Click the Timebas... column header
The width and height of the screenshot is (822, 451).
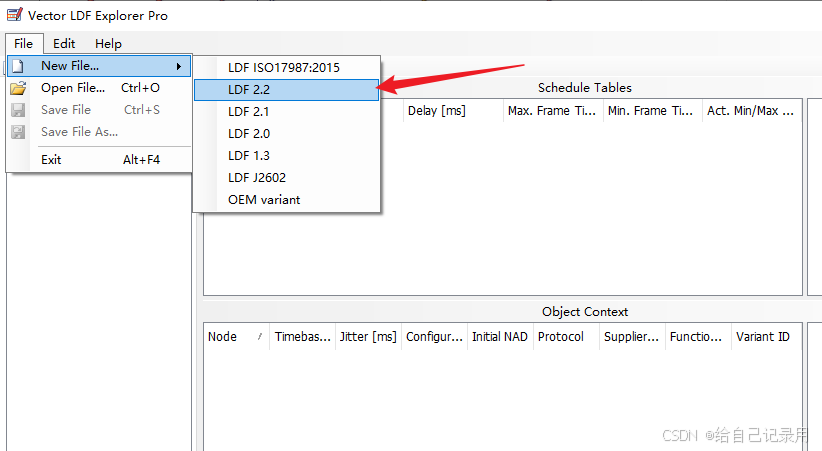click(302, 337)
